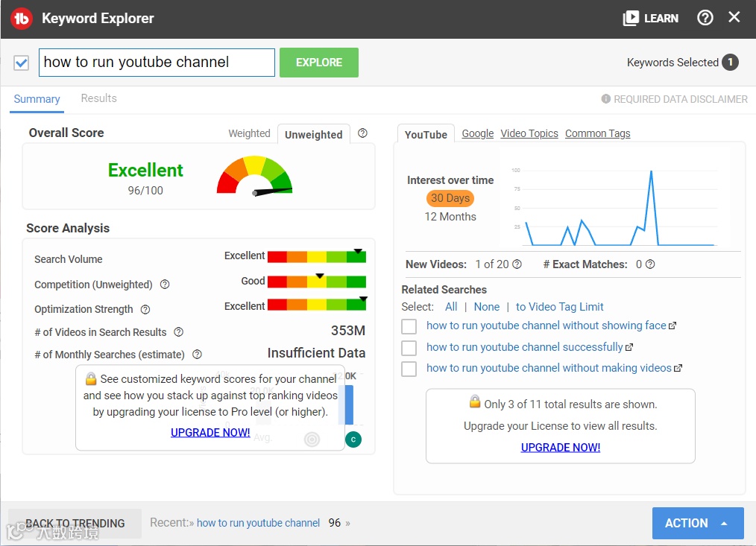Open the help question mark in header

[705, 18]
